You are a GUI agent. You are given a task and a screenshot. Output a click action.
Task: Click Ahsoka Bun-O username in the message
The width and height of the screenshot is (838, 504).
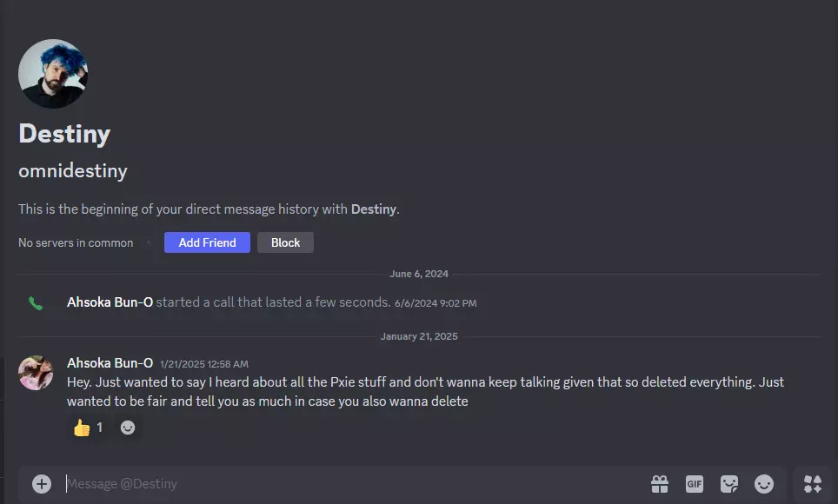point(110,363)
